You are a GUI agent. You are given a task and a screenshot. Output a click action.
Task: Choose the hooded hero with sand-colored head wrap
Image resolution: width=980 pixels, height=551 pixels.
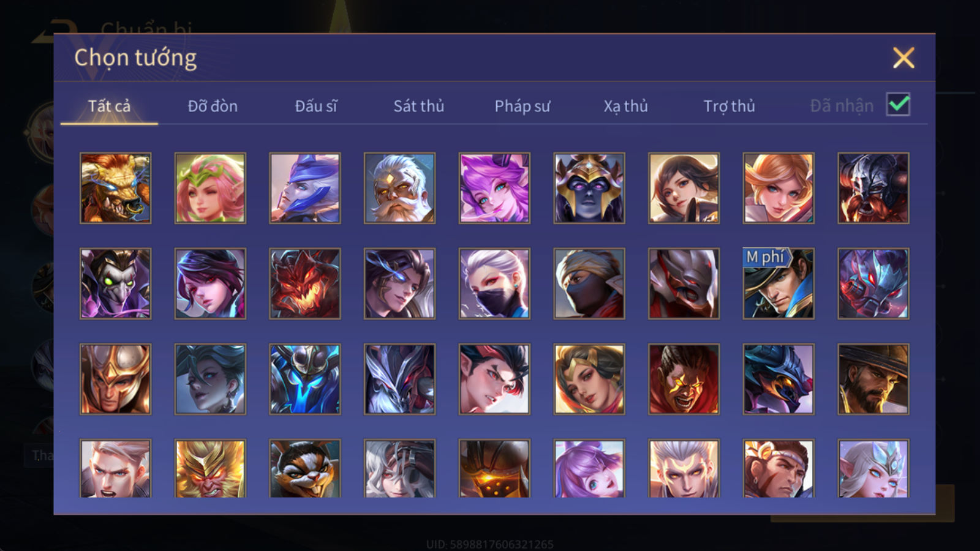coord(589,283)
